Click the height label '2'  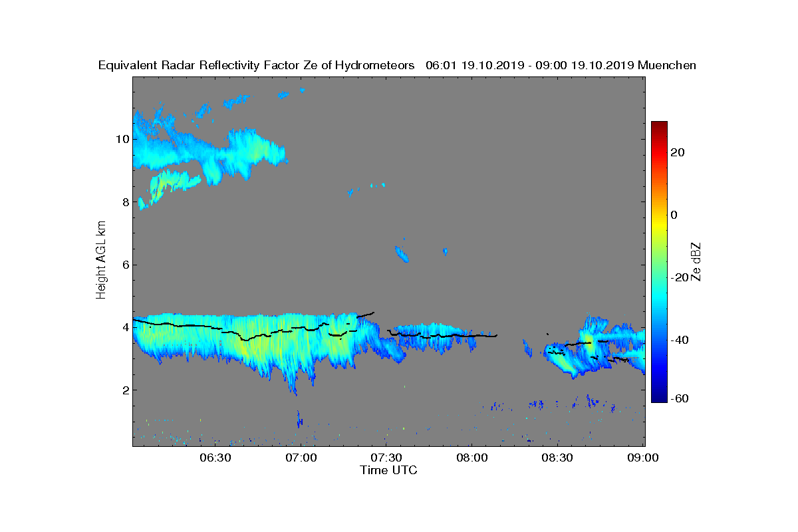[x=124, y=390]
